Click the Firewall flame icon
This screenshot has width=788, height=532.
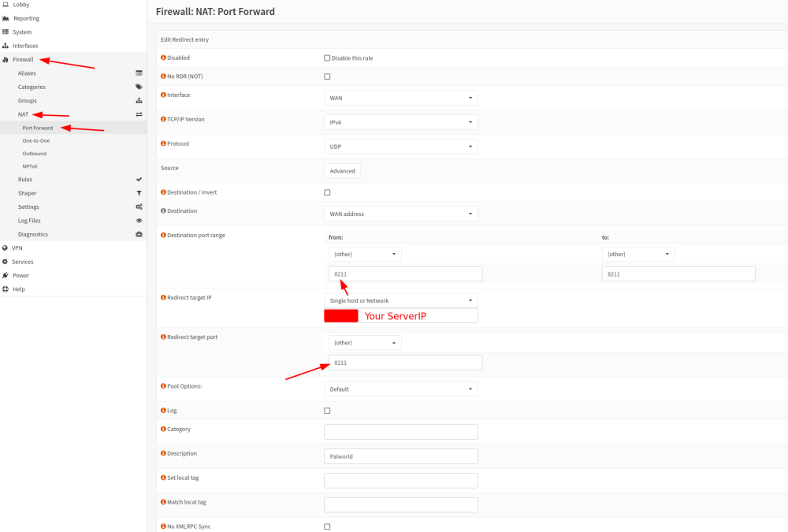[x=6, y=59]
